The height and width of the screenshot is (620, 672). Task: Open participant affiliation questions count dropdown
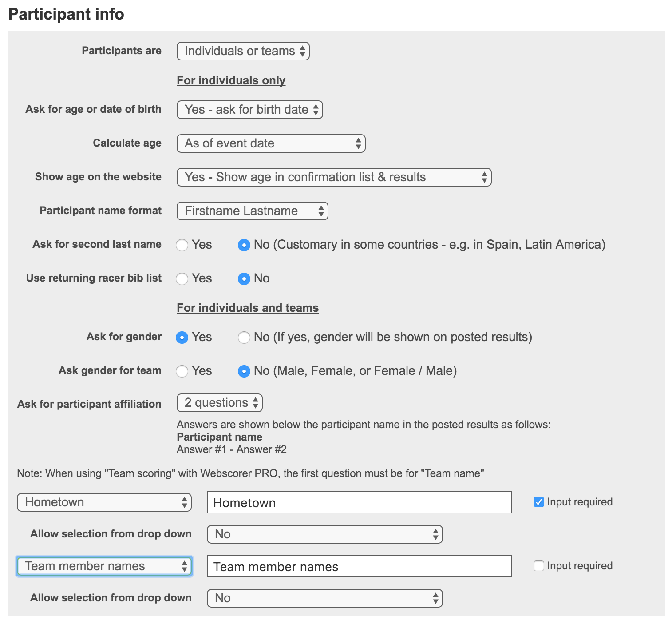coord(219,403)
